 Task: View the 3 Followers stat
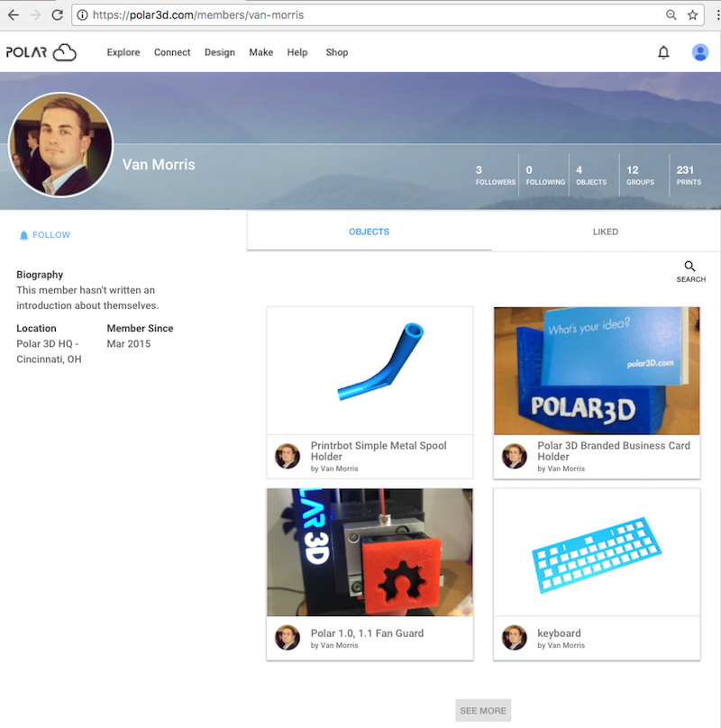(495, 175)
